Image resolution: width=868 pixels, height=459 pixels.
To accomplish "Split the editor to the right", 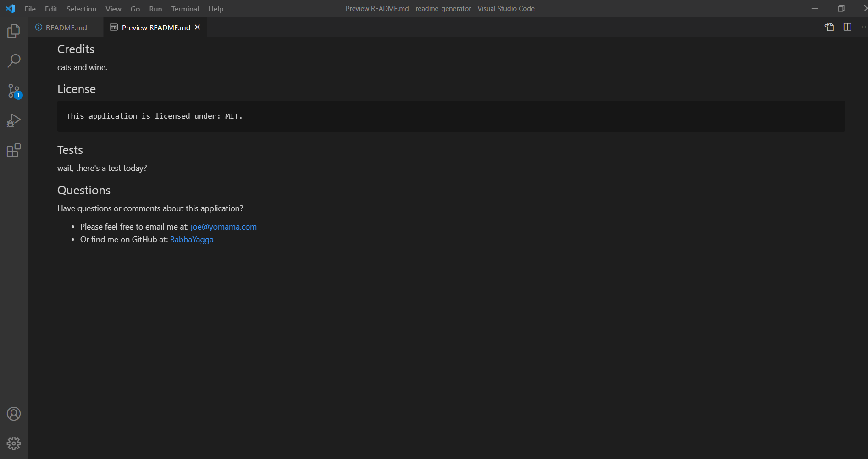I will point(846,27).
